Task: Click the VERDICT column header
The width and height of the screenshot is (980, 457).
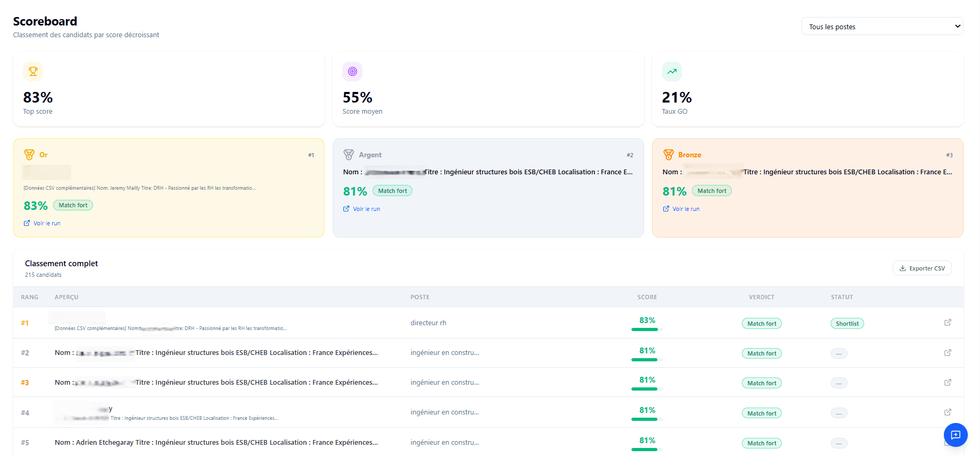Action: coord(761,297)
